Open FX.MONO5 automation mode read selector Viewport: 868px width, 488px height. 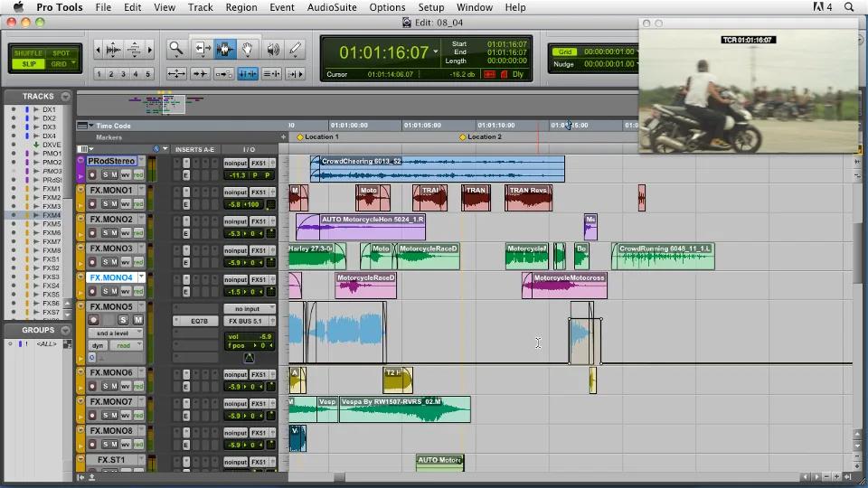click(x=127, y=345)
